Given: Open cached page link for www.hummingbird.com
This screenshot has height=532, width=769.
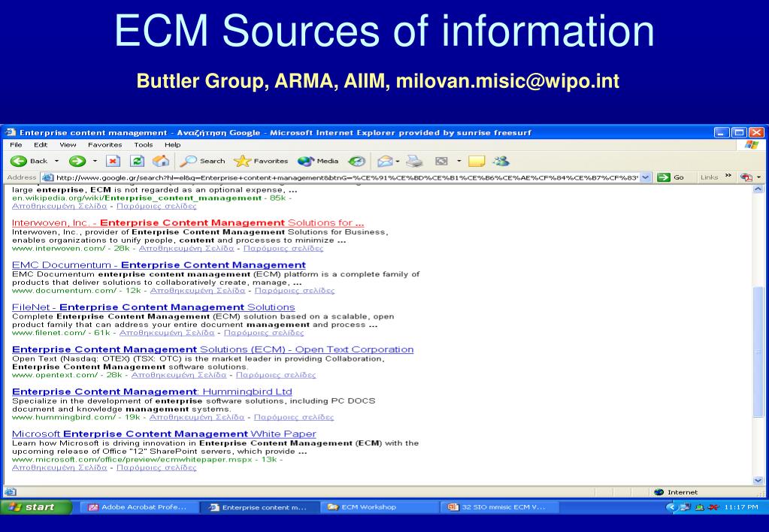Looking at the screenshot, I should (197, 417).
